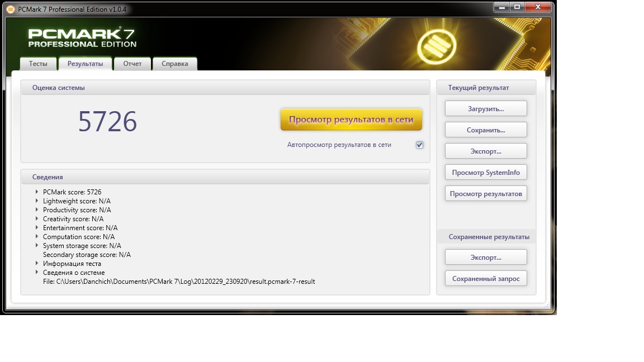Expand the PCMark score: 5726 row
Viewport: 644px width, 362px height.
tap(37, 192)
